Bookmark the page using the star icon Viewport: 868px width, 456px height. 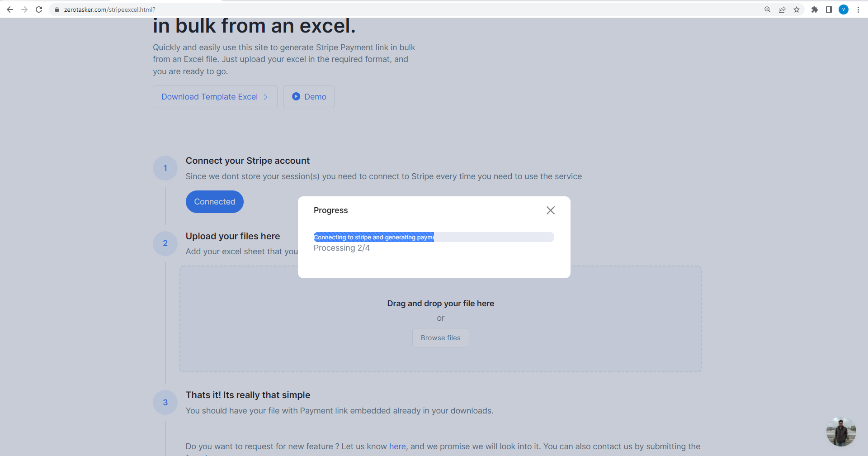coord(797,9)
